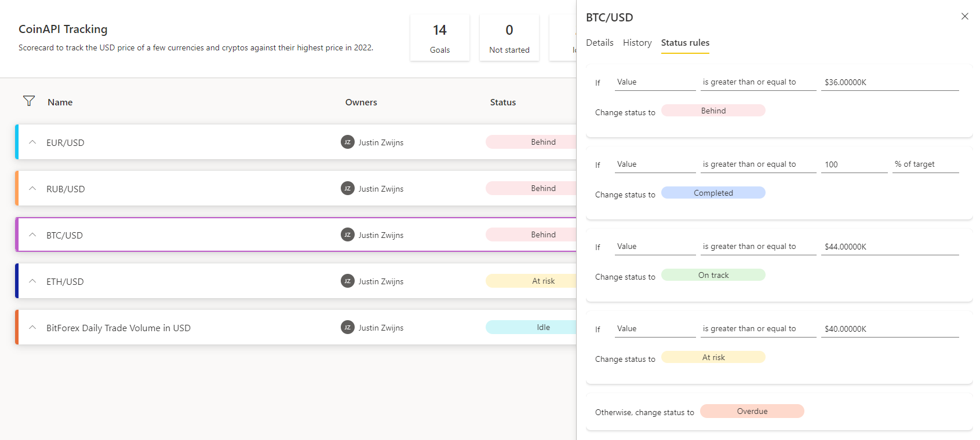Close the BTC/USD details pane

point(964,16)
